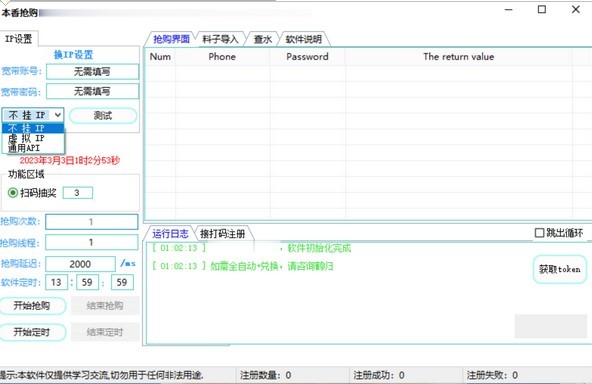Switch to the 接打码注册 tab
592x384 pixels.
[x=223, y=234]
